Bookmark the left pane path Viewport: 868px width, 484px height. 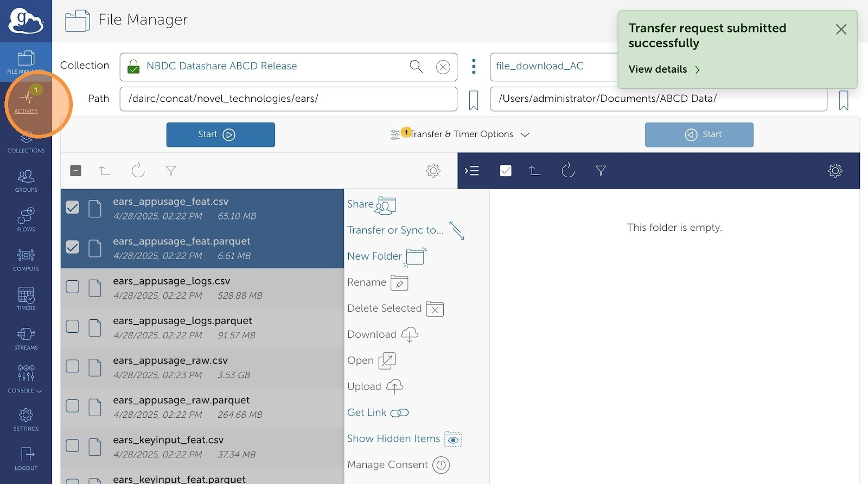tap(474, 100)
